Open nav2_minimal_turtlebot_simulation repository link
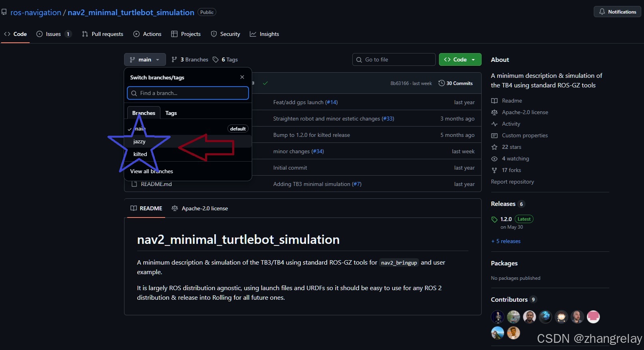 (x=131, y=12)
